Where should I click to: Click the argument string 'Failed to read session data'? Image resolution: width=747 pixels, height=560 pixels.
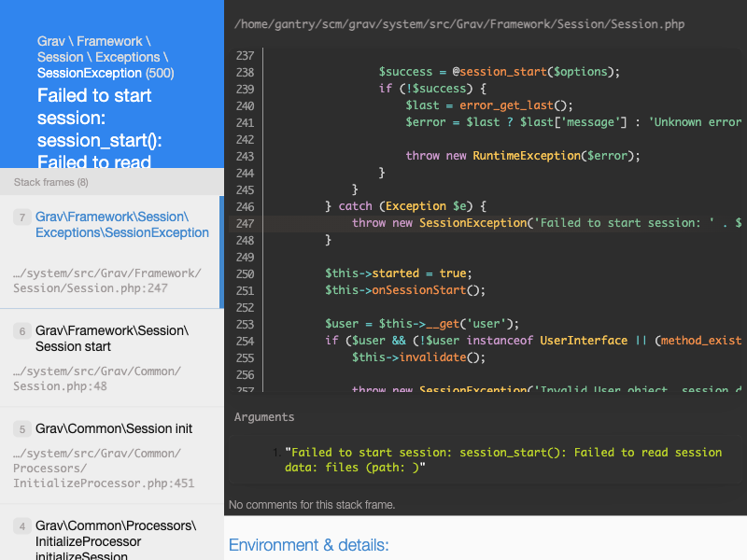(503, 459)
